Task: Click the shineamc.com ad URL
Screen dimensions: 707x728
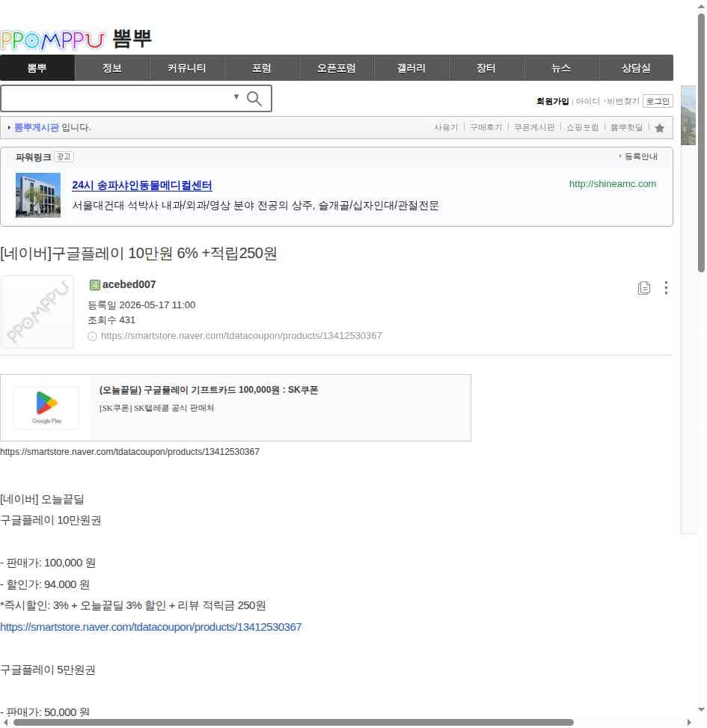Action: tap(613, 184)
